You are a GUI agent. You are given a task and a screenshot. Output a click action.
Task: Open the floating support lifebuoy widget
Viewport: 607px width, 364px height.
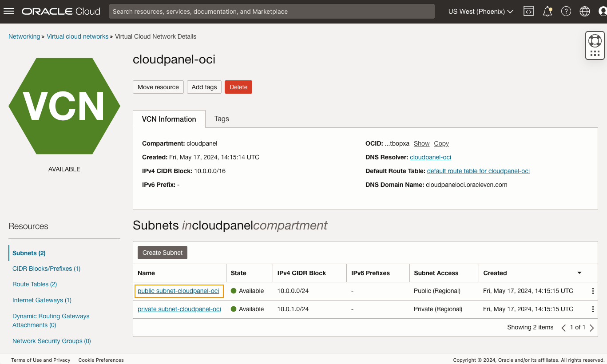[595, 41]
